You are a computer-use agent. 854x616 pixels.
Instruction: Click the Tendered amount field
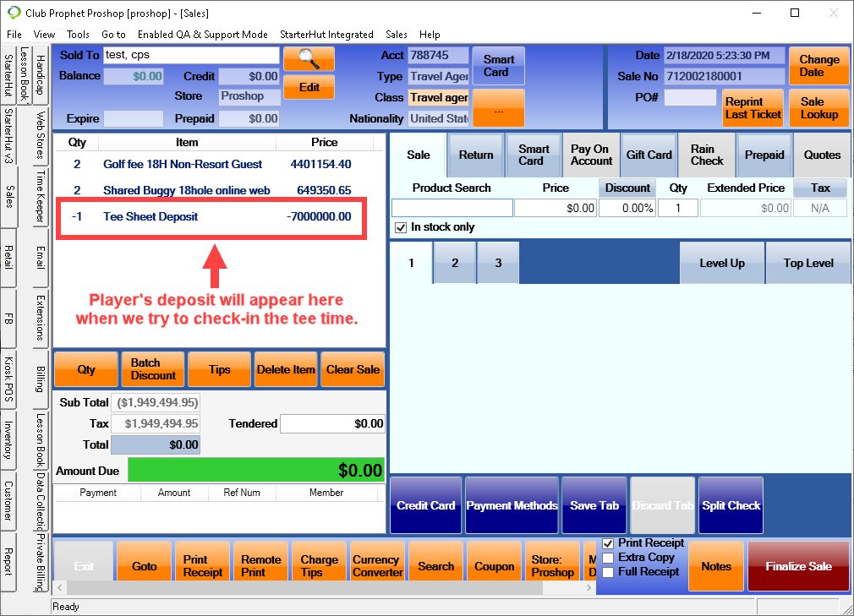click(332, 423)
